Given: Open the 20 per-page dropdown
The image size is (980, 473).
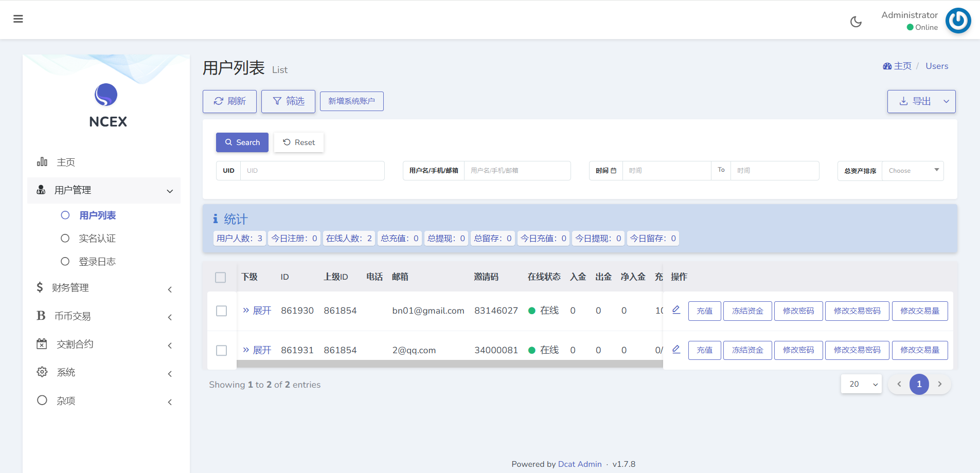Looking at the screenshot, I should (x=862, y=384).
